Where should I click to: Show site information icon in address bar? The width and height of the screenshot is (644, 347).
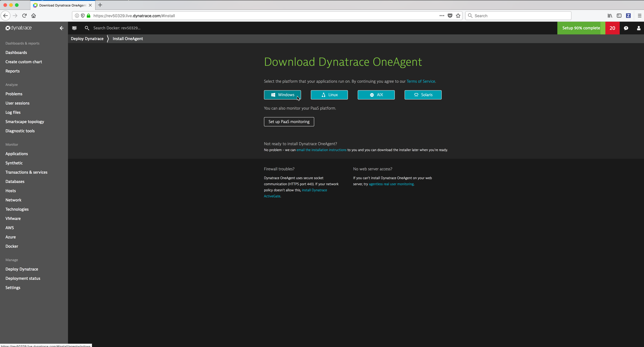[77, 15]
